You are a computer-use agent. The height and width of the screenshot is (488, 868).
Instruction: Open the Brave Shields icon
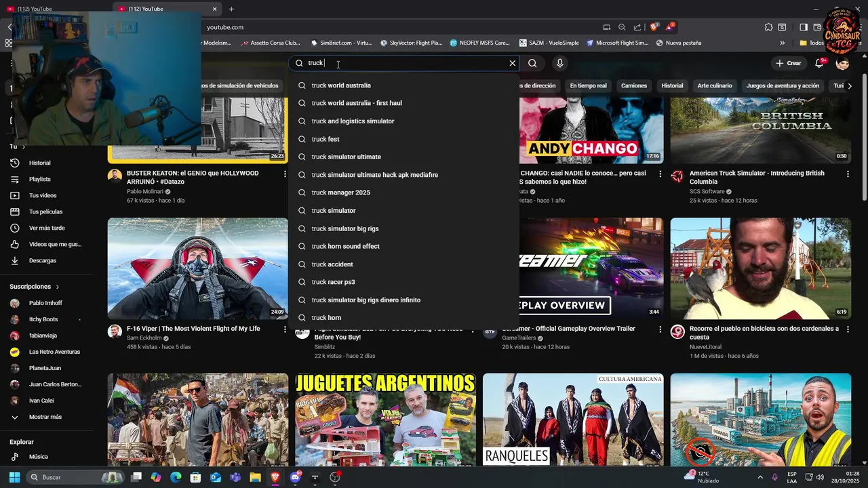coord(654,27)
